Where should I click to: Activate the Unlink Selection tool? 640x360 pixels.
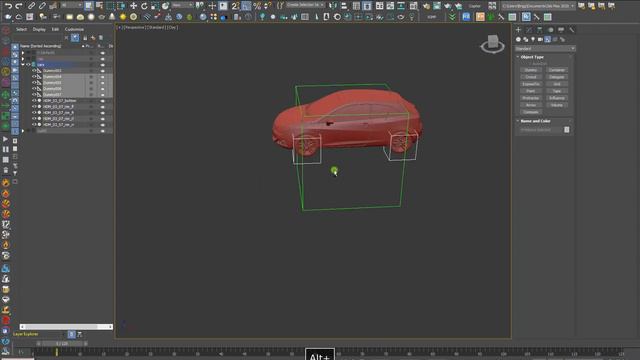pyautogui.click(x=42, y=6)
